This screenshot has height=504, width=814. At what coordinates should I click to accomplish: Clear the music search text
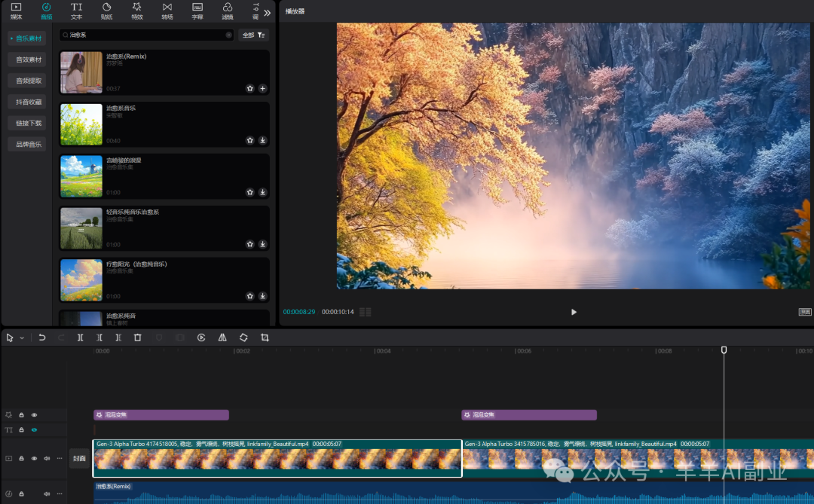coord(228,35)
